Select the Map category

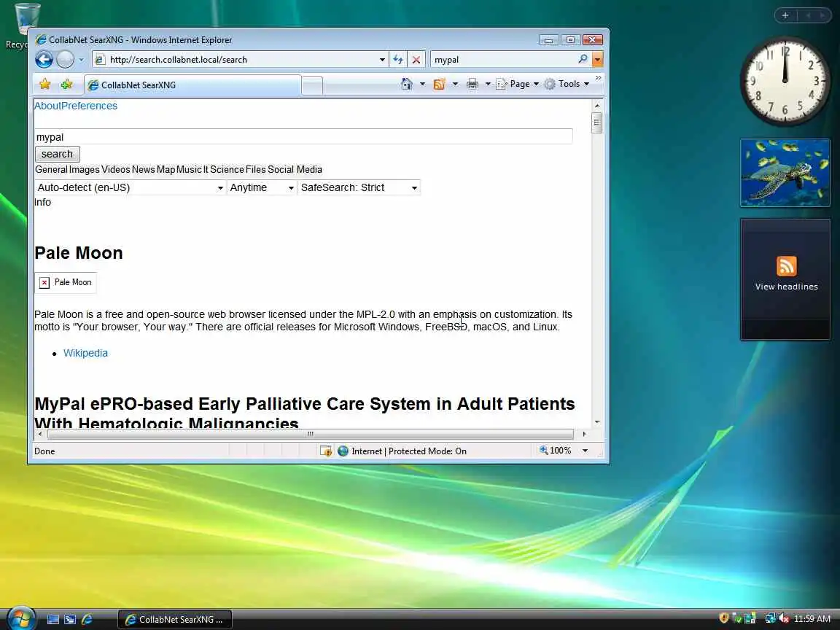pyautogui.click(x=166, y=170)
